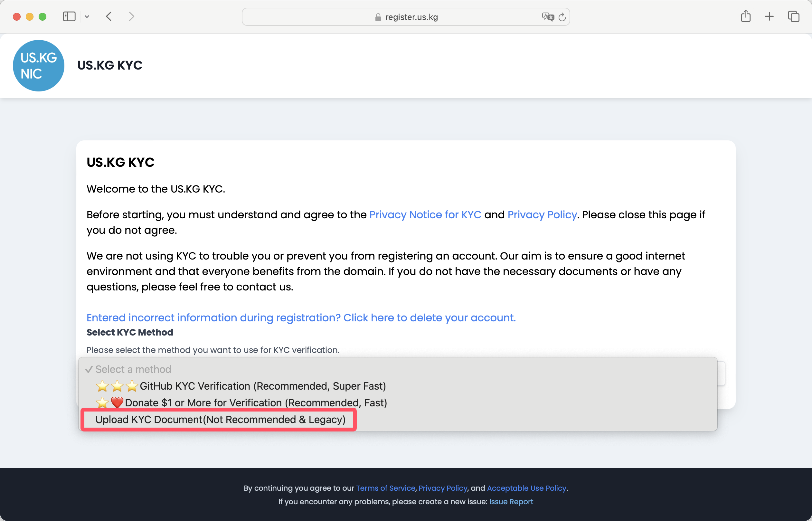Image resolution: width=812 pixels, height=521 pixels.
Task: Minimize the Safari window
Action: point(30,16)
